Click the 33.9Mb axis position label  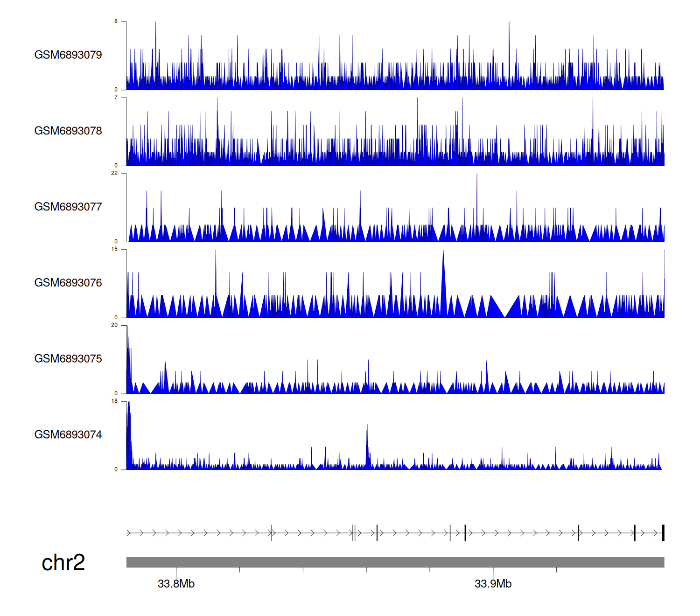(493, 584)
